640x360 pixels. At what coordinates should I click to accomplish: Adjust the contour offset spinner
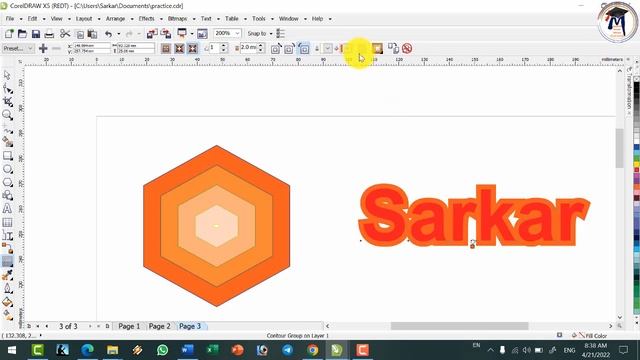coord(261,48)
